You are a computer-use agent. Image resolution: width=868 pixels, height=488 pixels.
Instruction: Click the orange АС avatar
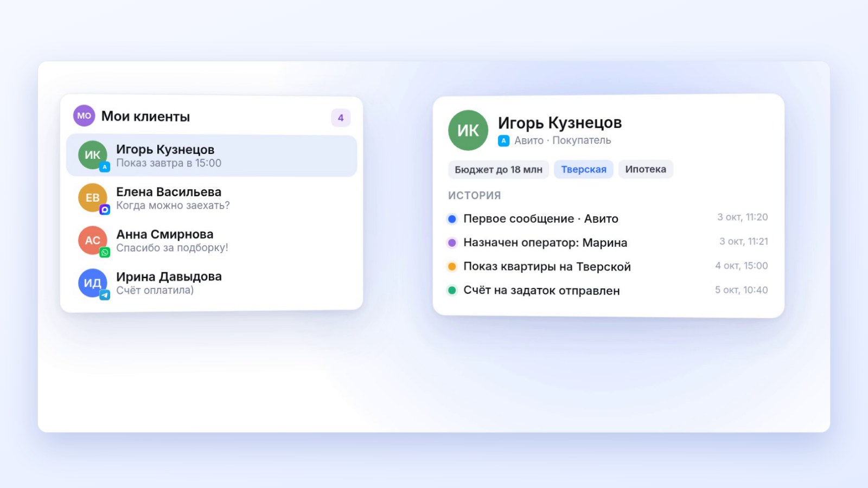tap(92, 240)
